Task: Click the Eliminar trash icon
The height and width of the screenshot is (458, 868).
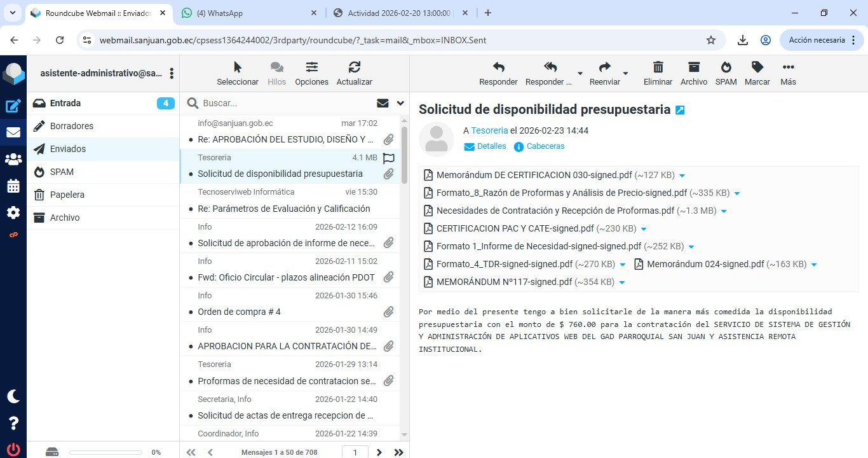Action: click(x=658, y=68)
